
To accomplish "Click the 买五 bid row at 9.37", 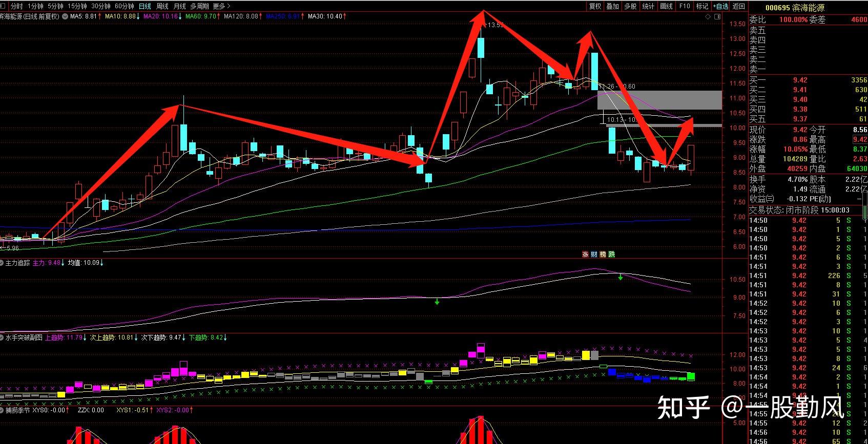I will [808, 119].
